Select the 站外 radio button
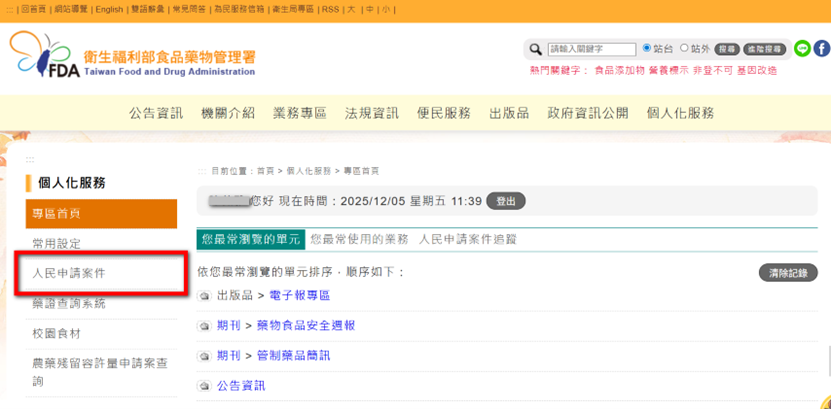 (x=685, y=48)
